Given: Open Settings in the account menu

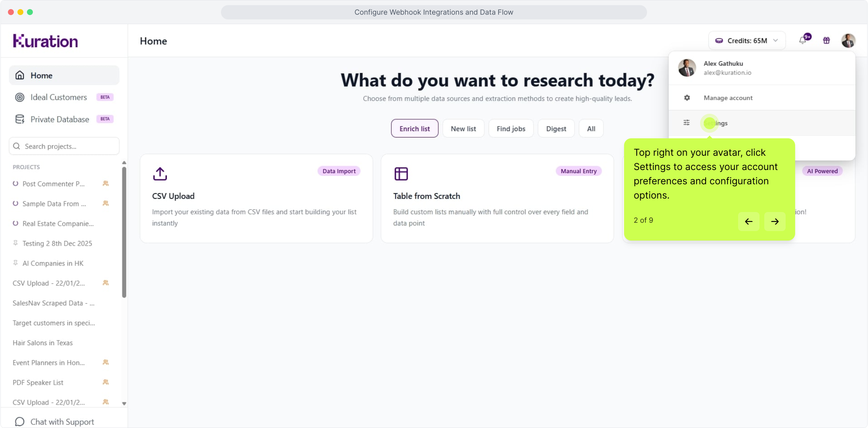Looking at the screenshot, I should coord(761,123).
